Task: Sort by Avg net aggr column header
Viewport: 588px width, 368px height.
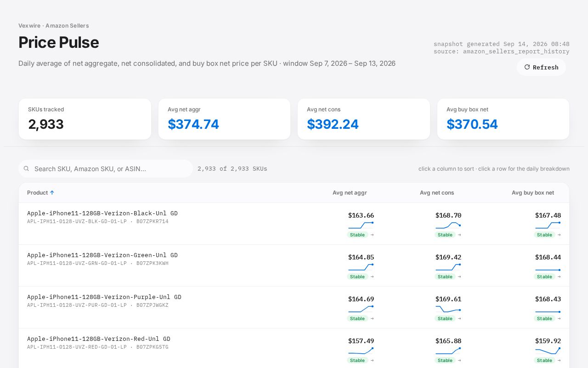Action: [x=350, y=193]
